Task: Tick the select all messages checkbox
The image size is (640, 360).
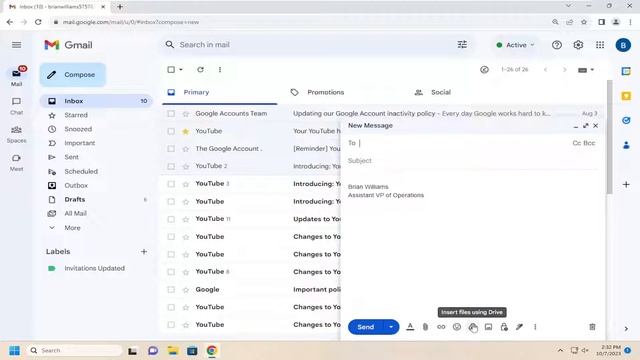Action: (x=171, y=69)
